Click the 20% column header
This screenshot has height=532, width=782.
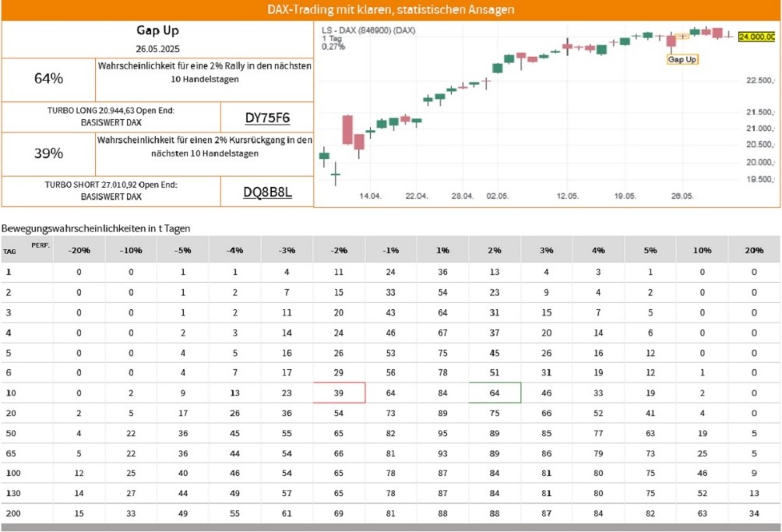(x=754, y=250)
